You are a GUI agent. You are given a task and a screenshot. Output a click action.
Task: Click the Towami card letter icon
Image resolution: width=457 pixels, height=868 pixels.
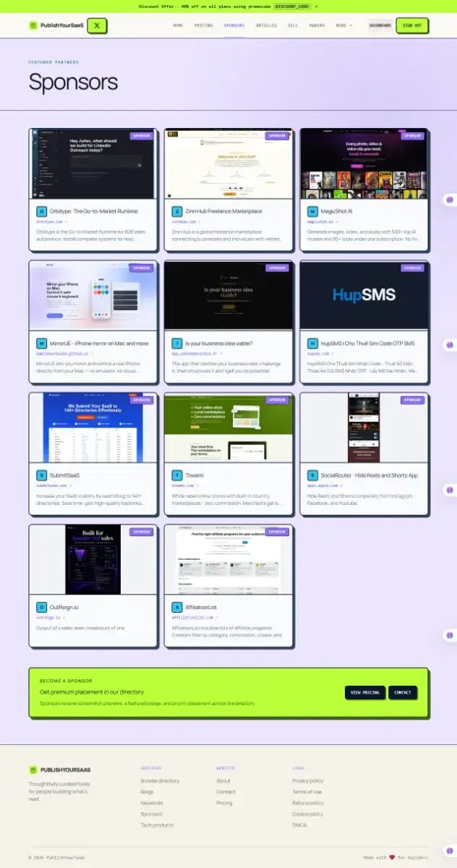(177, 475)
